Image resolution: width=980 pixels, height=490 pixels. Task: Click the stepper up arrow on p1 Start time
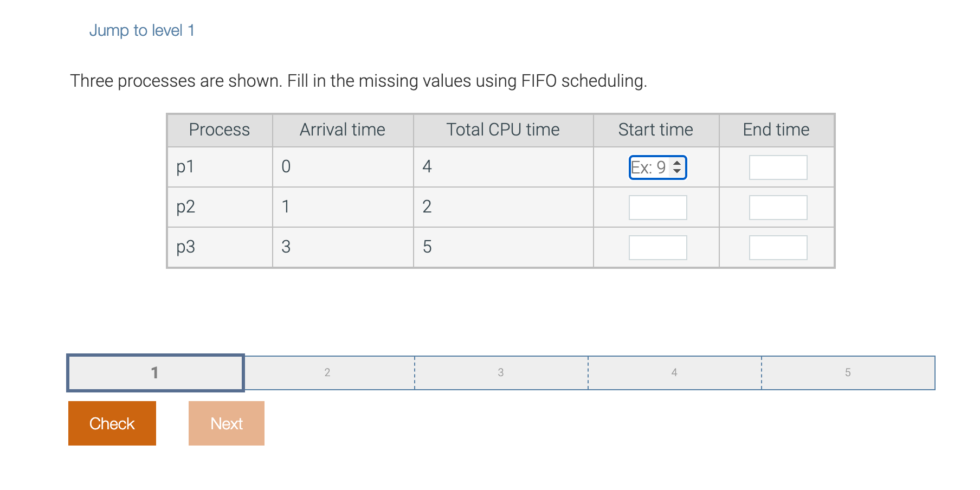coord(677,164)
